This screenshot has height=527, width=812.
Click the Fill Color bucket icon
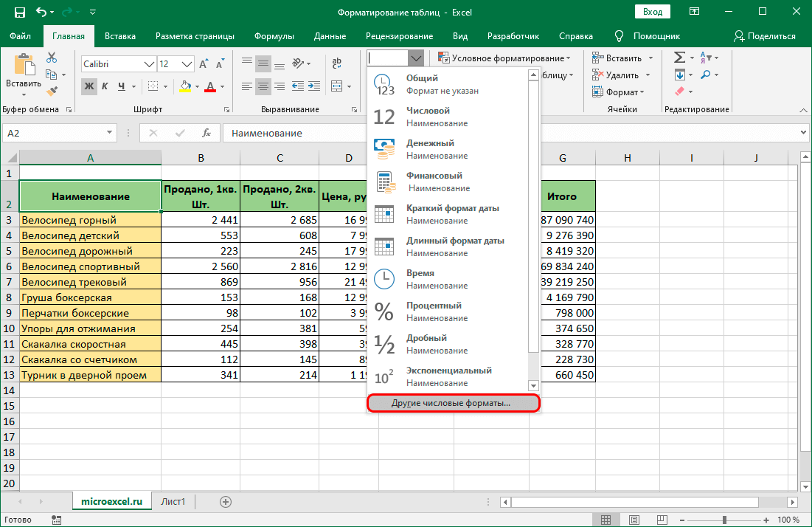click(185, 86)
